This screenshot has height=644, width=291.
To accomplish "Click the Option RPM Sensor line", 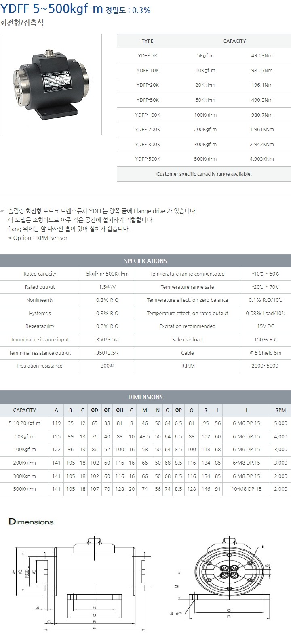I will coord(38,238).
